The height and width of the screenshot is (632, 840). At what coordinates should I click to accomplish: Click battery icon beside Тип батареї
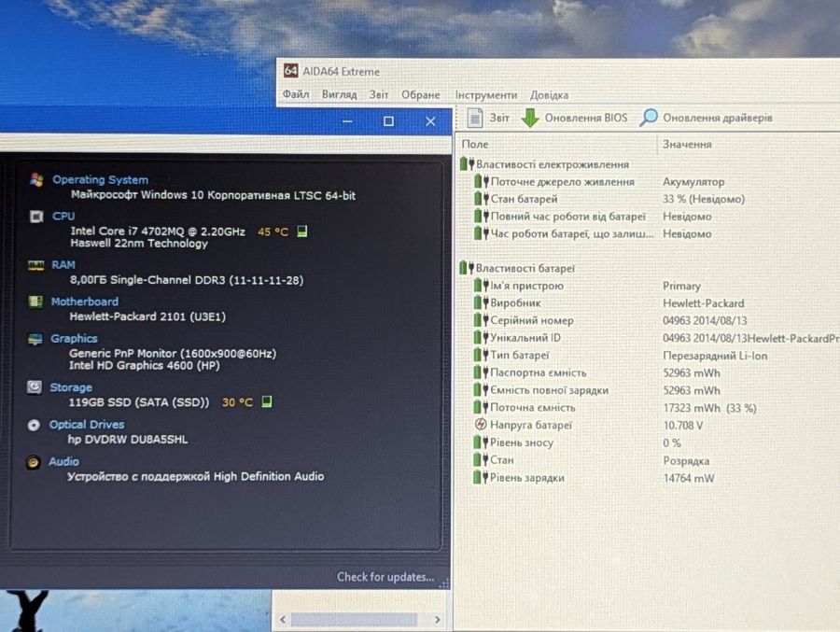point(481,355)
